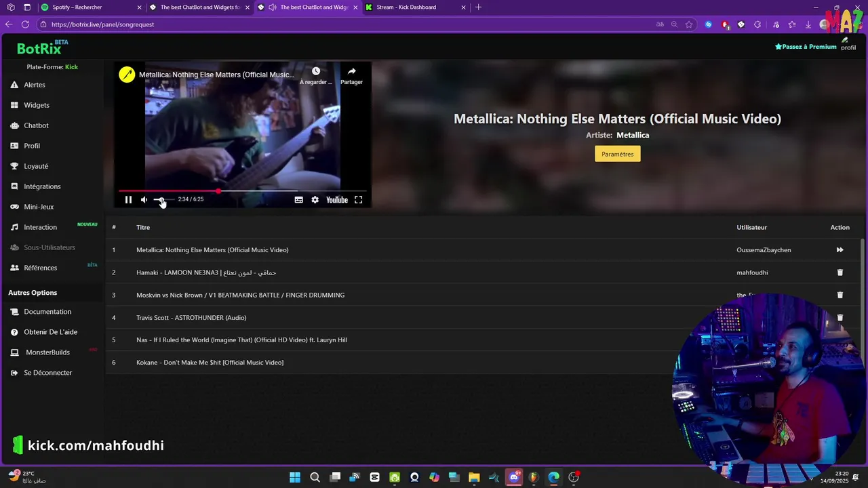The height and width of the screenshot is (488, 868).
Task: Click user mahfoudhi in queue
Action: tap(752, 272)
